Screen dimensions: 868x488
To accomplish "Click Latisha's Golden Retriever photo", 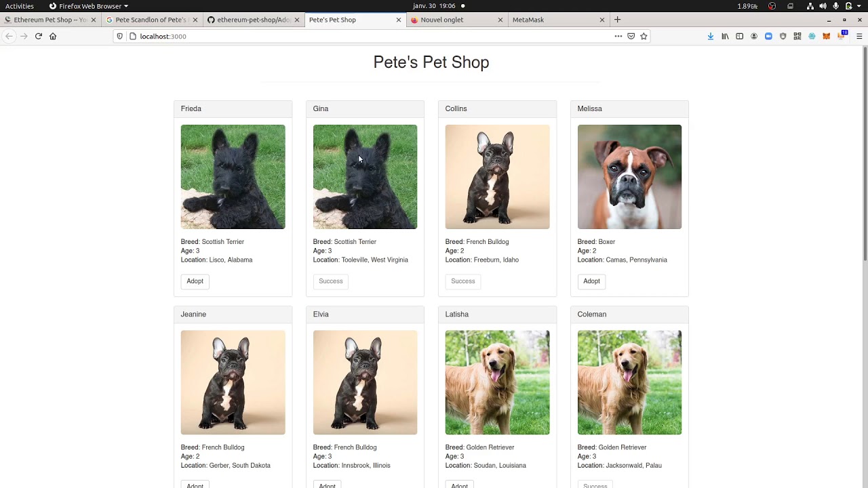I will coord(497,382).
